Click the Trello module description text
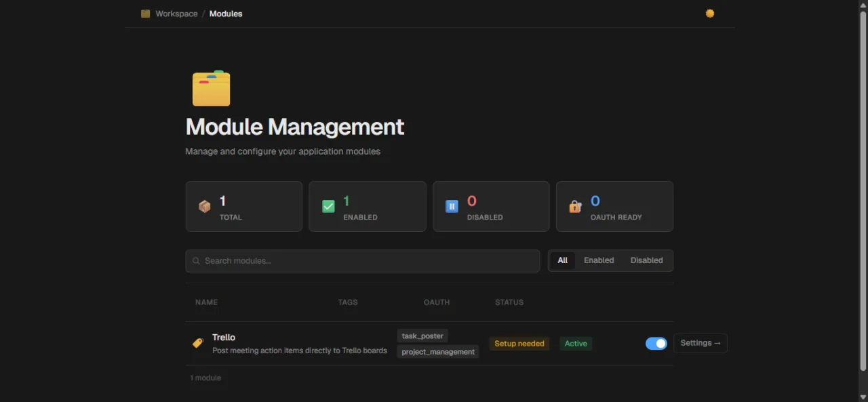Image resolution: width=868 pixels, height=402 pixels. point(300,350)
